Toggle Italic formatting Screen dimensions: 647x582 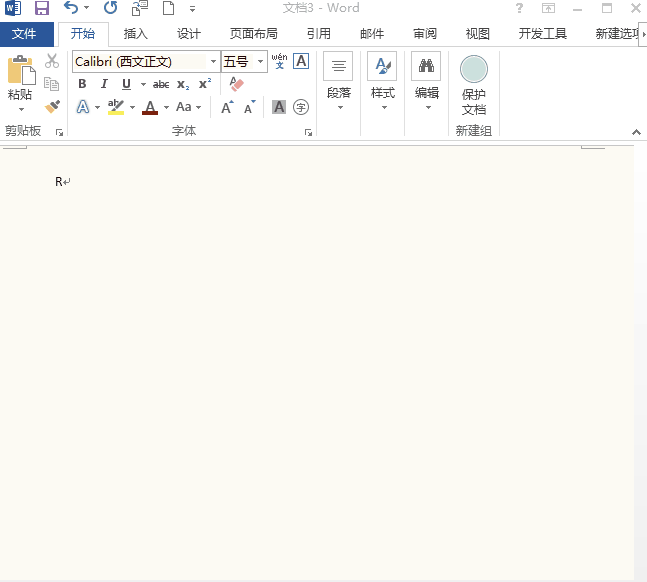coord(104,84)
